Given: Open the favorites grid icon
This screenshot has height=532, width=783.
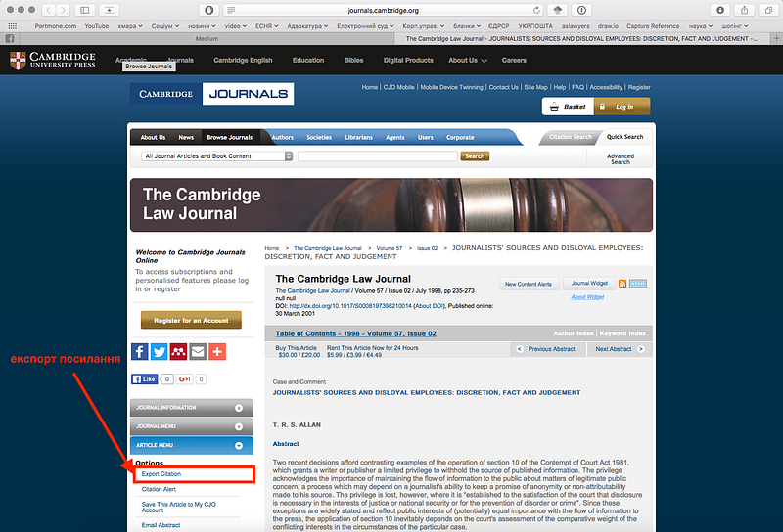Looking at the screenshot, I should [13, 26].
